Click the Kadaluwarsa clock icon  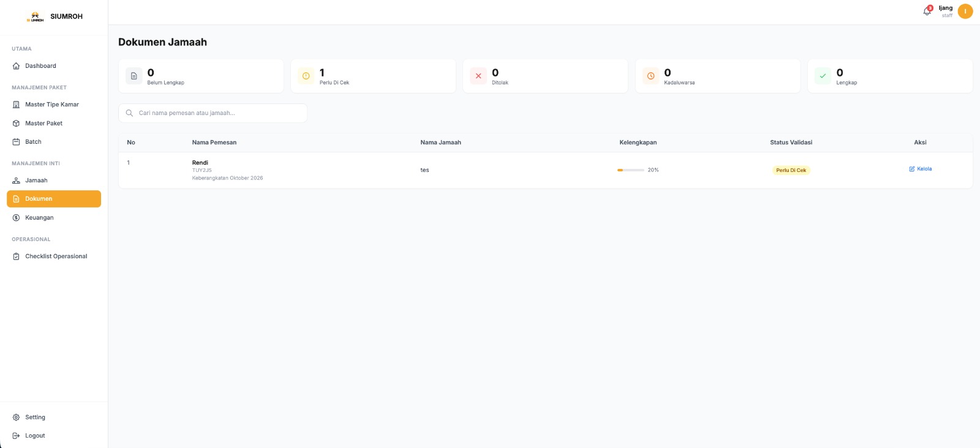[x=650, y=76]
